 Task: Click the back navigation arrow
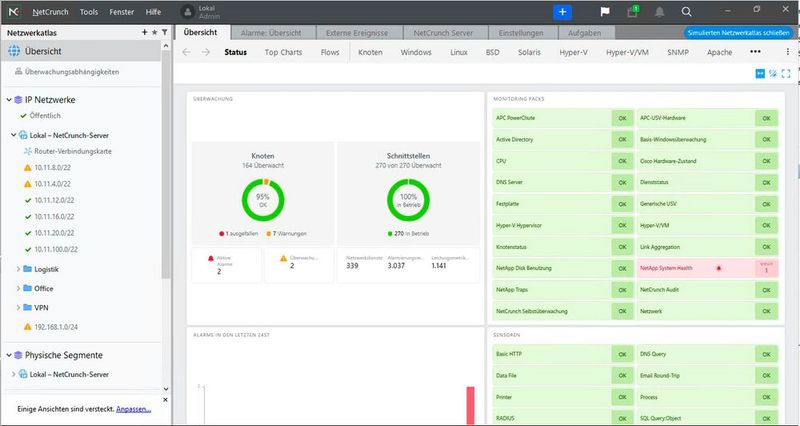[186, 52]
